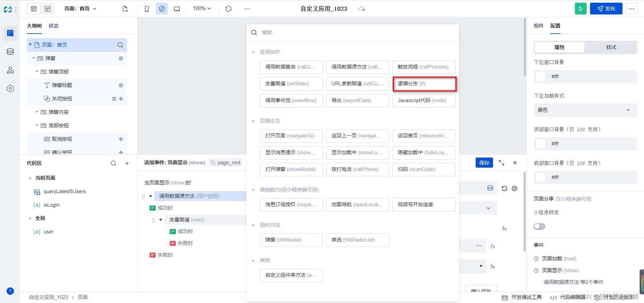Open the data source database icon in sidebar

point(10,52)
